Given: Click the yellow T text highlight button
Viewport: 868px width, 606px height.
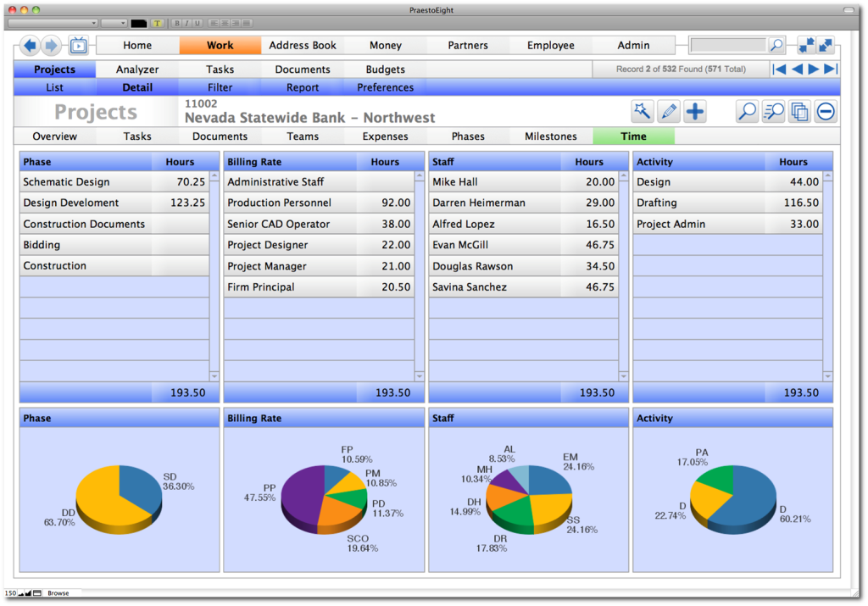Looking at the screenshot, I should 157,23.
